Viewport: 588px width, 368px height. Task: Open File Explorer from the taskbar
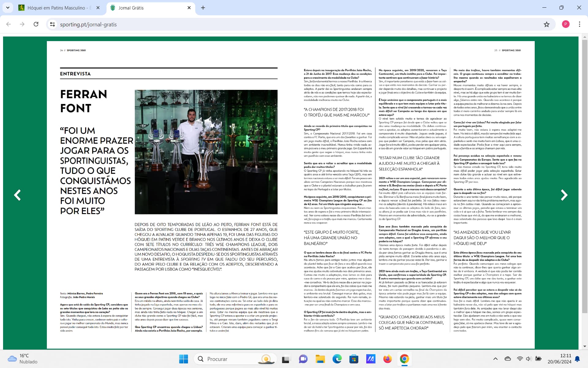(x=320, y=359)
